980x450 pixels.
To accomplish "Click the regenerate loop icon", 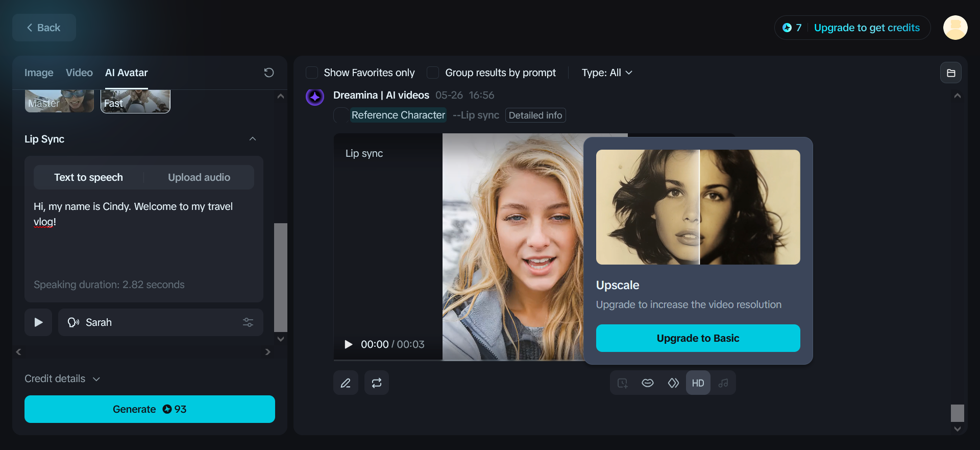I will click(377, 383).
